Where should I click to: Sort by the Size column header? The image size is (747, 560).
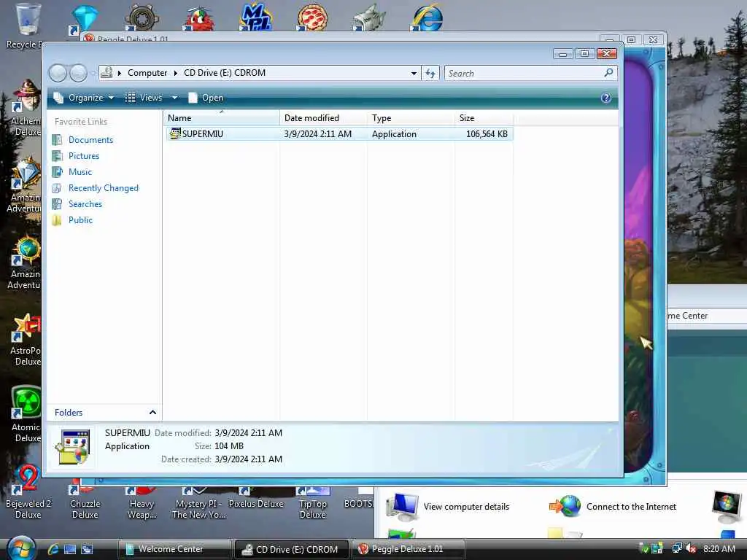coord(484,118)
